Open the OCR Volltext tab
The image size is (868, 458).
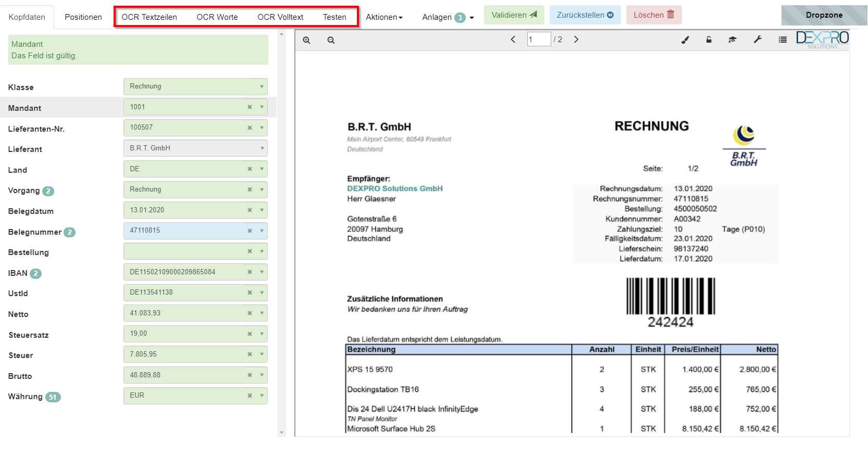click(280, 17)
